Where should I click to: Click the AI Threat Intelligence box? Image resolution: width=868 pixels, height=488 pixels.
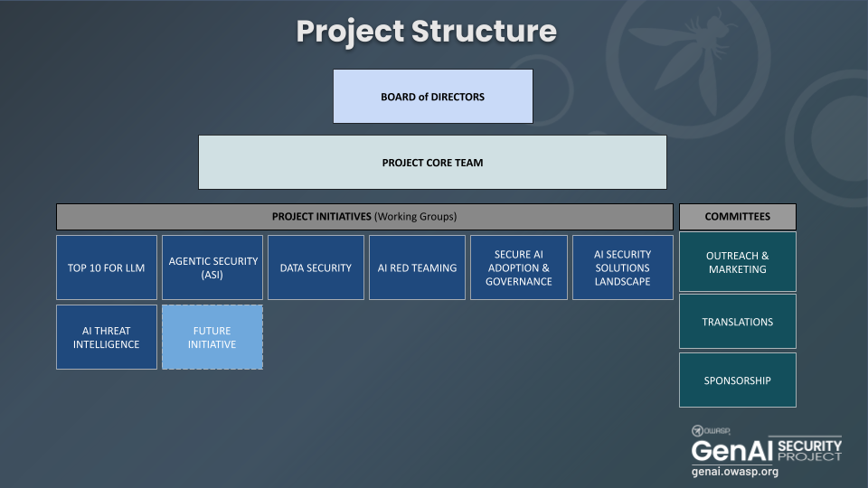click(x=106, y=337)
